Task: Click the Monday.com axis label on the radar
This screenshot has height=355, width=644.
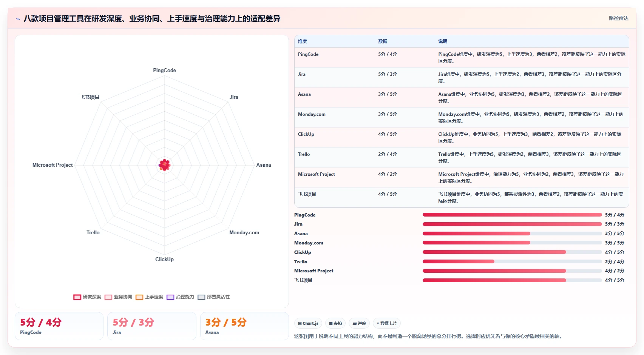Action: 244,232
